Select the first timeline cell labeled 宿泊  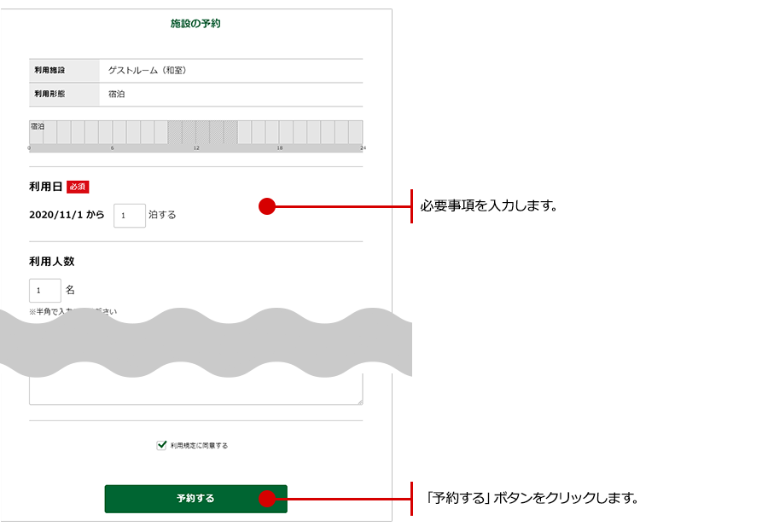pyautogui.click(x=36, y=131)
